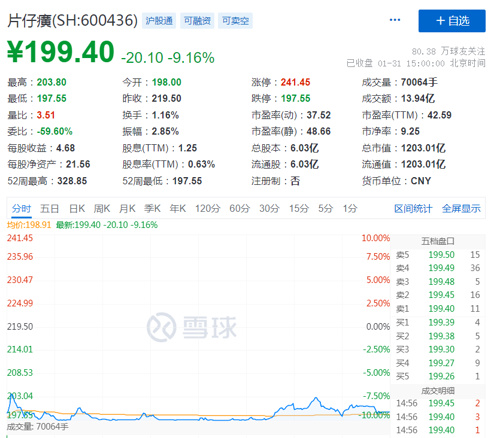The width and height of the screenshot is (500, 438).
Task: Open the 120分 chart tab
Action: 208,209
